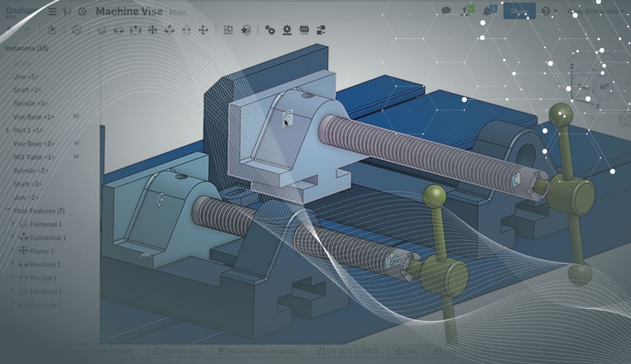Expand the Cylindrical 1 mate
Viewport: 631px width, 364px height.
[x=13, y=237]
